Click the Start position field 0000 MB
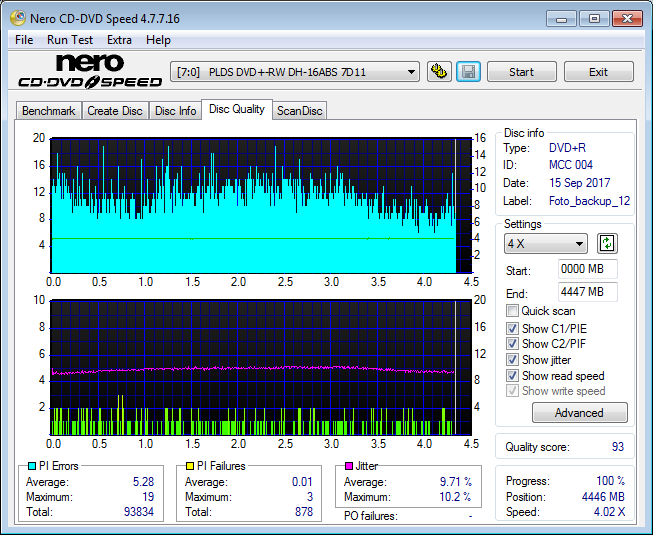Screen dimensions: 653x535 pos(588,269)
